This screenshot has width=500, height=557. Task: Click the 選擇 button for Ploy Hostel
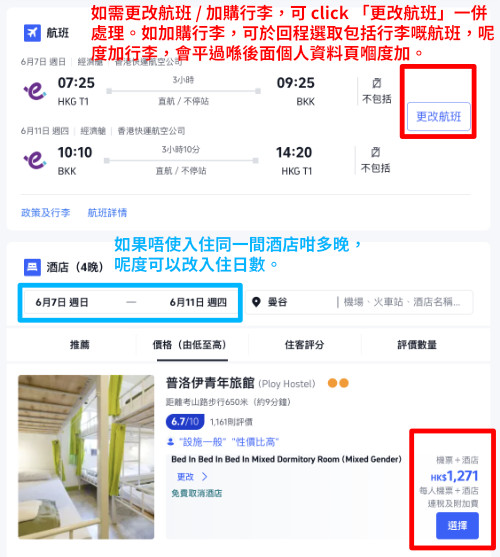[457, 525]
